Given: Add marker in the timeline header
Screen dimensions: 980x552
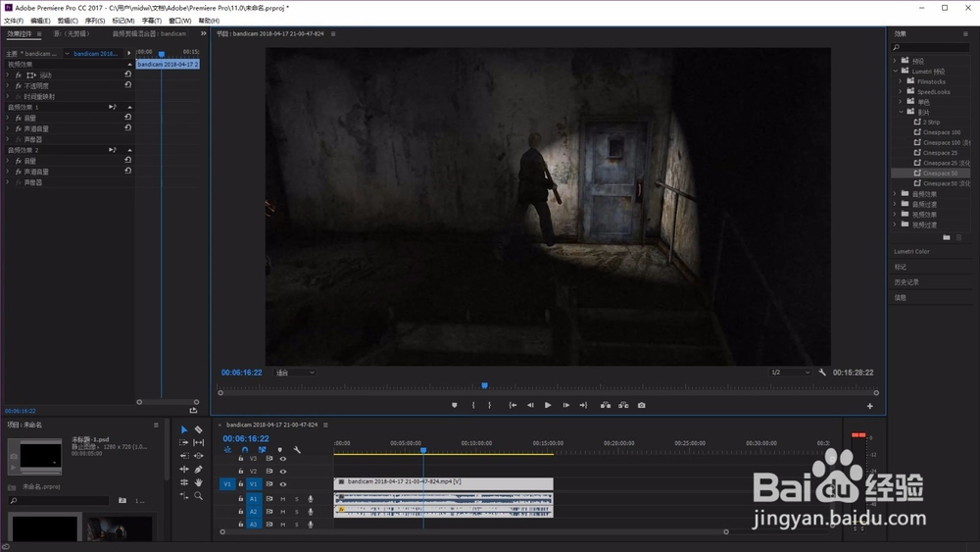Looking at the screenshot, I should click(280, 449).
